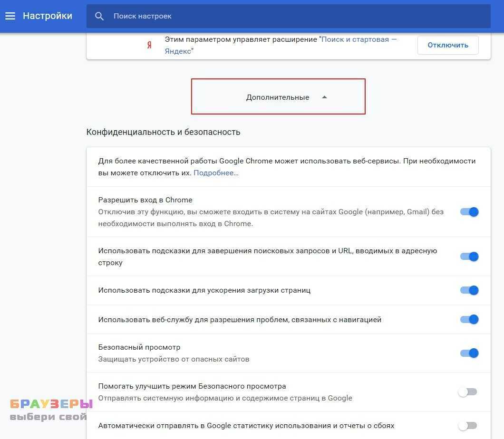Click the 'Отправлять системную информацию' description text
Image resolution: width=504 pixels, height=439 pixels.
click(x=225, y=398)
